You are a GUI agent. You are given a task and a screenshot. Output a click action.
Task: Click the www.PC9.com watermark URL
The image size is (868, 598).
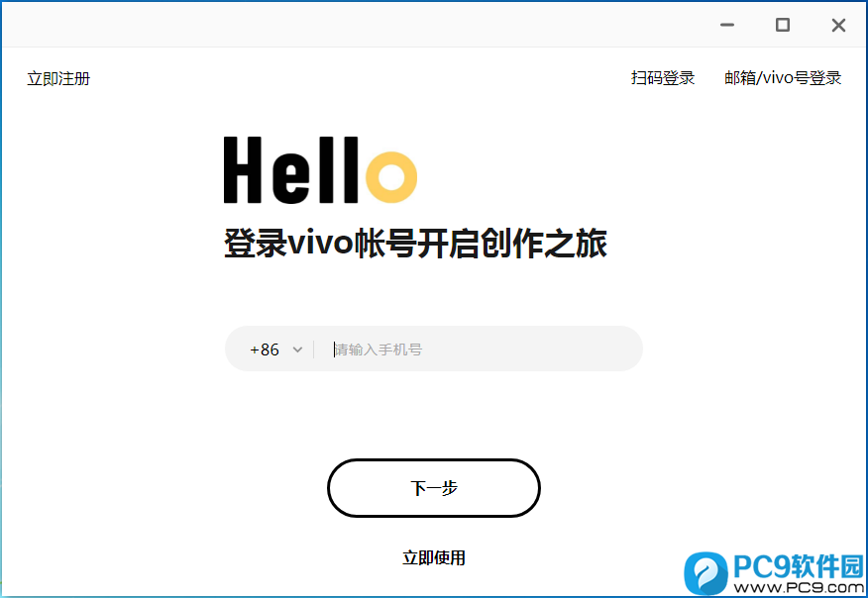tap(799, 587)
